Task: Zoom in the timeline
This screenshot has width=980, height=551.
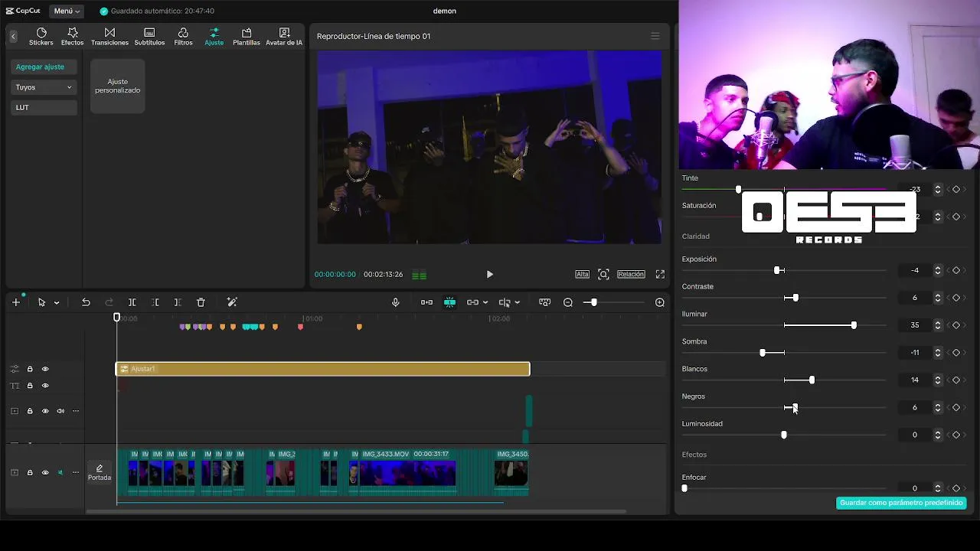Action: point(660,302)
